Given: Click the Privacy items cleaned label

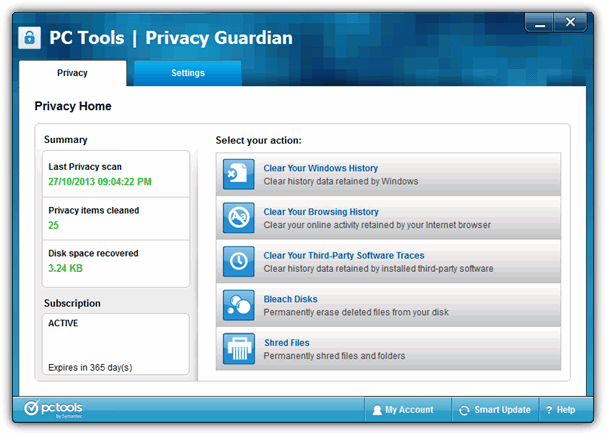Looking at the screenshot, I should [x=94, y=211].
